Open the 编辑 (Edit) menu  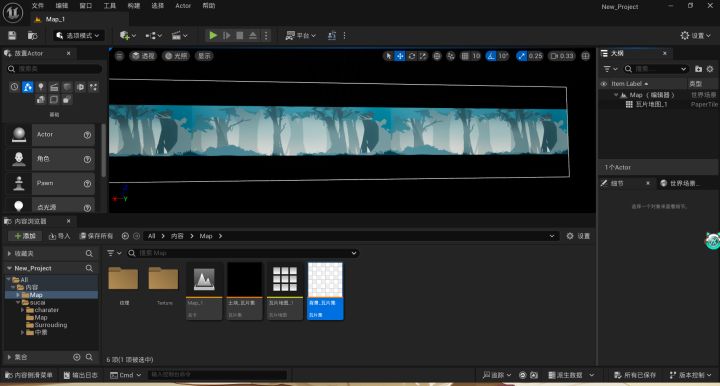(x=62, y=6)
